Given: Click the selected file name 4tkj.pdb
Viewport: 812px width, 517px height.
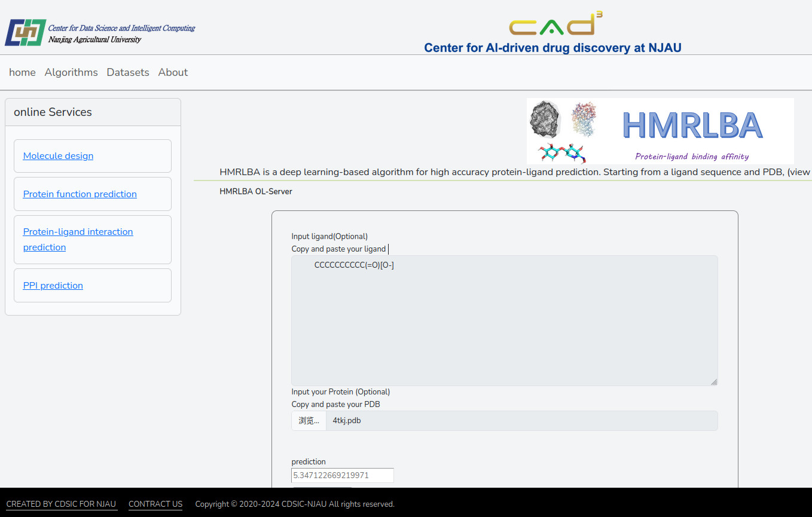Looking at the screenshot, I should click(x=347, y=421).
